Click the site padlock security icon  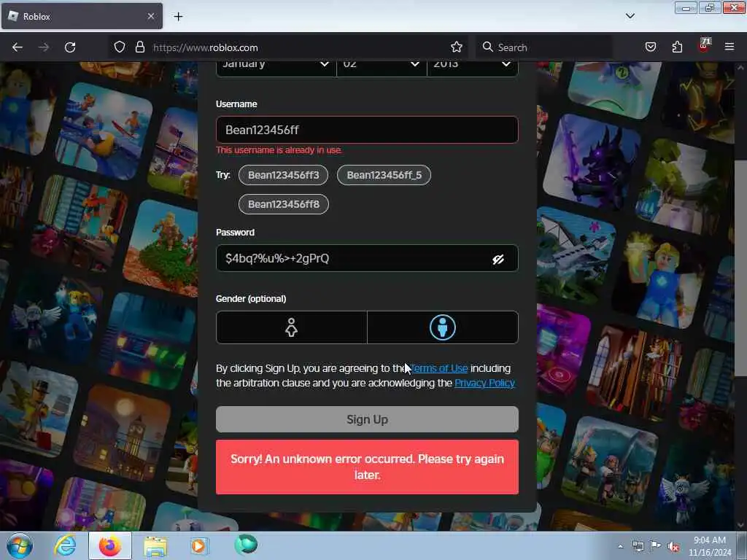tap(139, 47)
